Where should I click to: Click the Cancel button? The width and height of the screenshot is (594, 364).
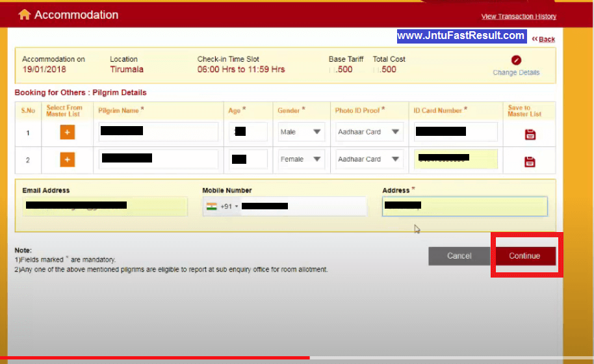(459, 256)
